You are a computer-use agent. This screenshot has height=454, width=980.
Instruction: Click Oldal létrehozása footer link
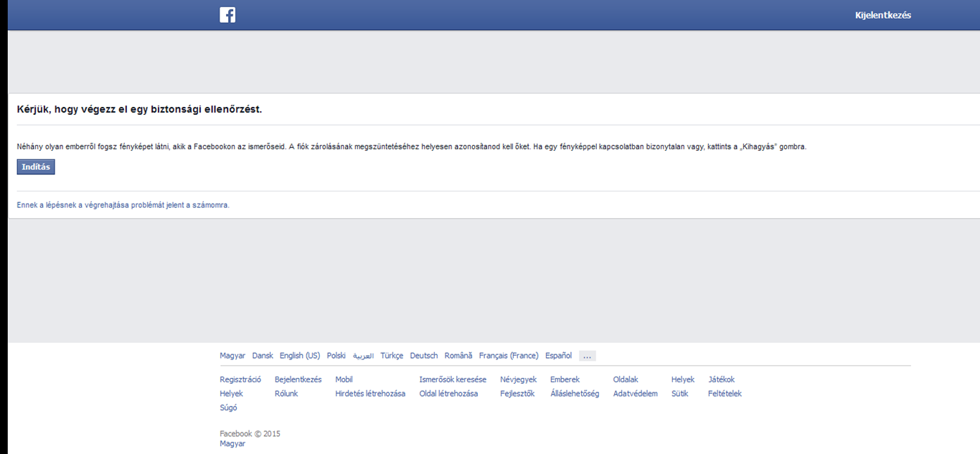pyautogui.click(x=448, y=394)
